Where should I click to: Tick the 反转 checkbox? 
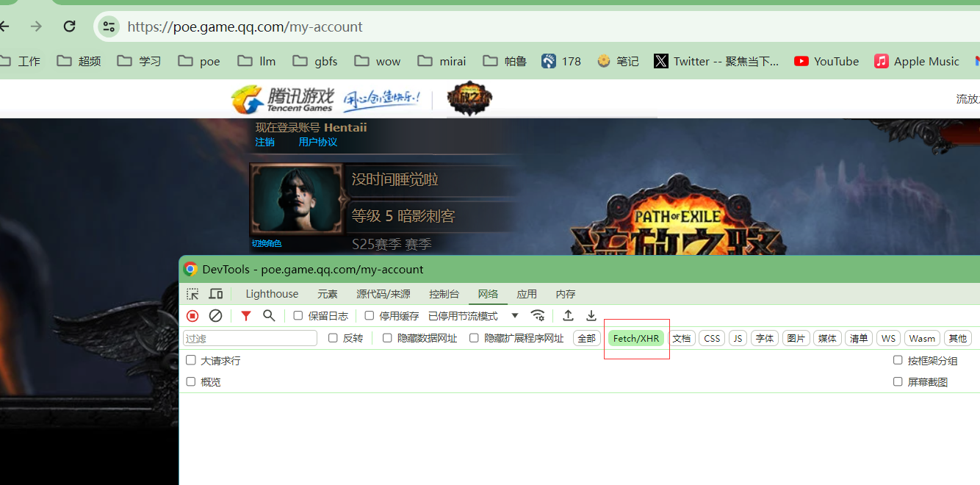click(x=333, y=338)
